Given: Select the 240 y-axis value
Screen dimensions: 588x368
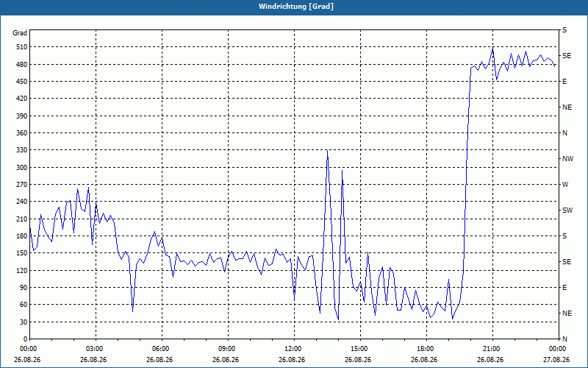Looking at the screenshot, I should [22, 202].
